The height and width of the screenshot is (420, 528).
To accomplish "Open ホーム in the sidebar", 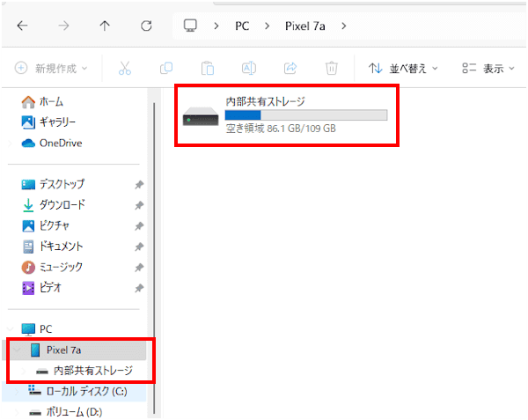I will [x=42, y=102].
